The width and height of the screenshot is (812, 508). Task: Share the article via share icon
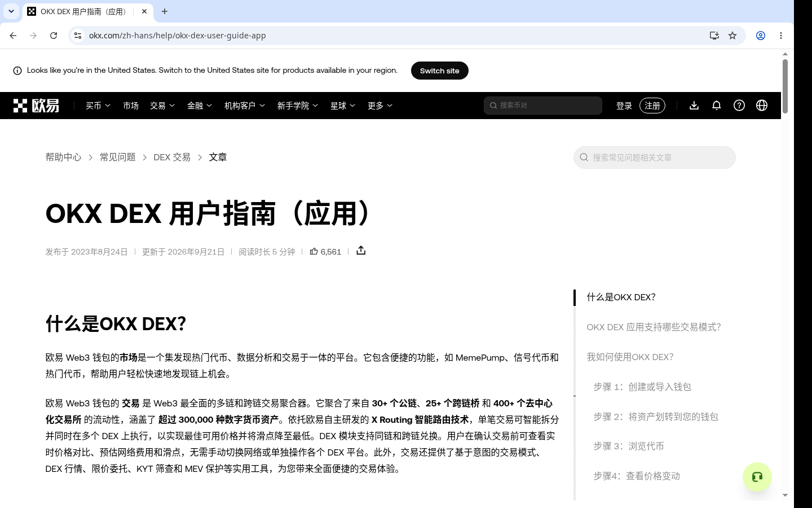click(361, 251)
